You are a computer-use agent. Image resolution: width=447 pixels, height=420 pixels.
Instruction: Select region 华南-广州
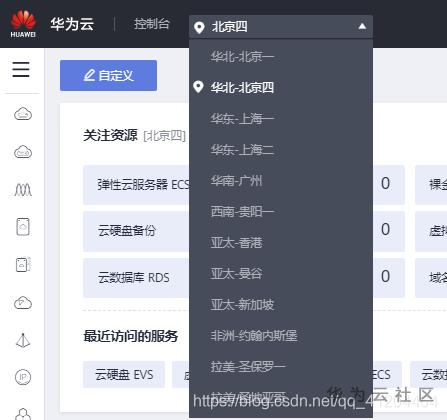click(281, 181)
